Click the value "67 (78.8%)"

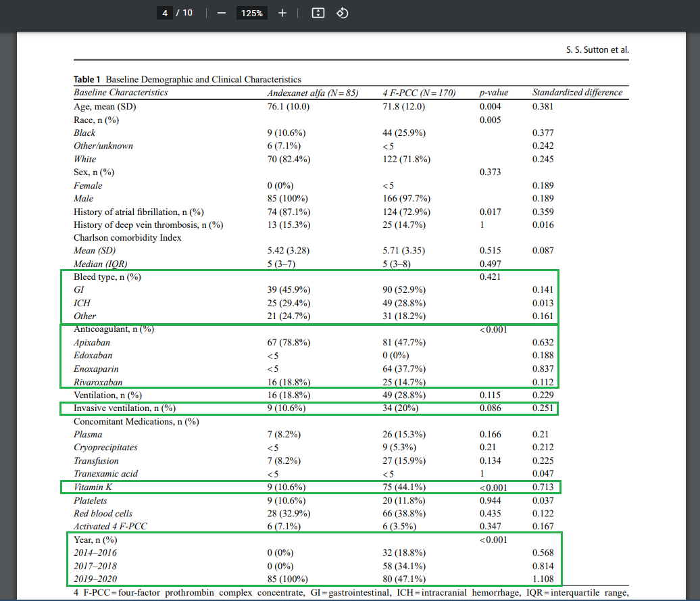tap(289, 343)
